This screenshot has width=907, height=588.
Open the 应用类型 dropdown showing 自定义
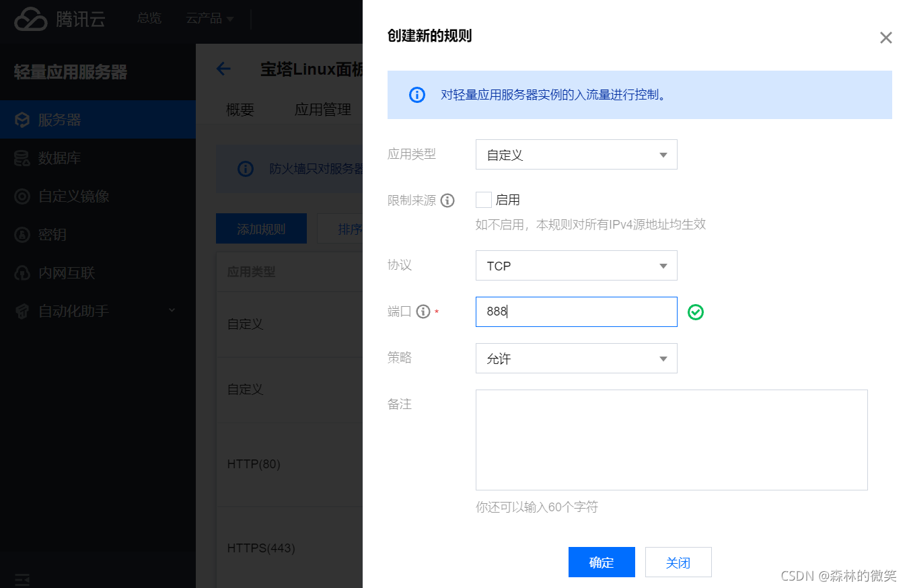(576, 155)
